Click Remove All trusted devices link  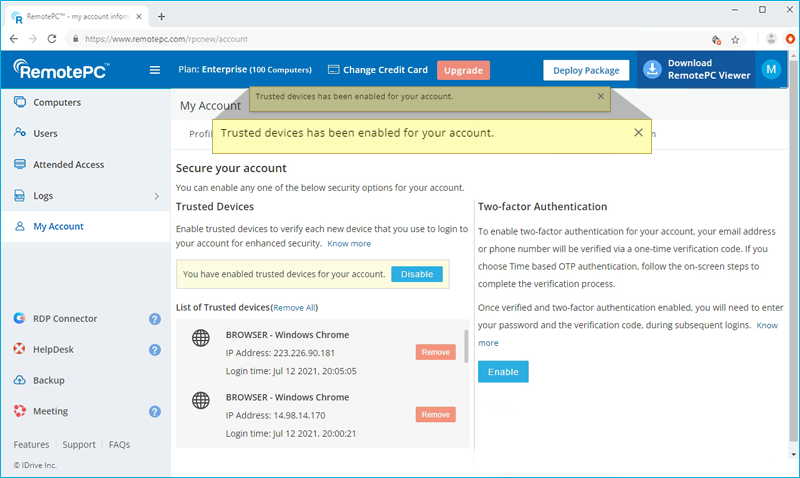[x=294, y=308]
